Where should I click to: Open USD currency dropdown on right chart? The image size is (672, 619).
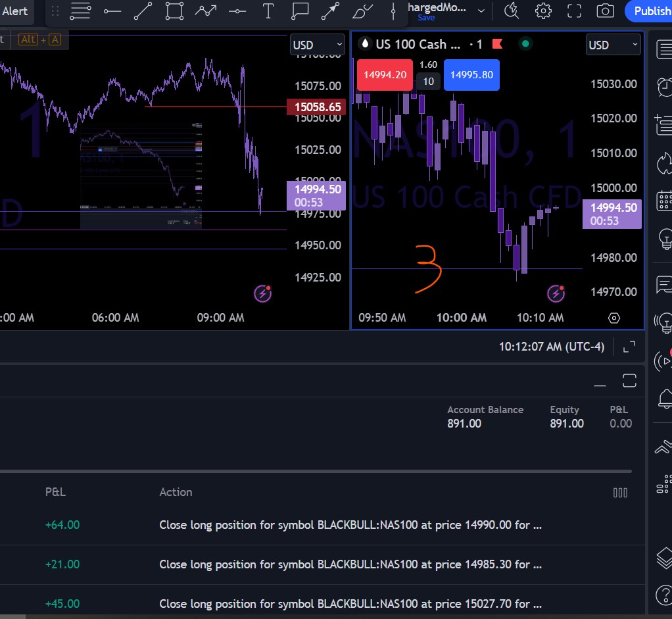tap(613, 45)
